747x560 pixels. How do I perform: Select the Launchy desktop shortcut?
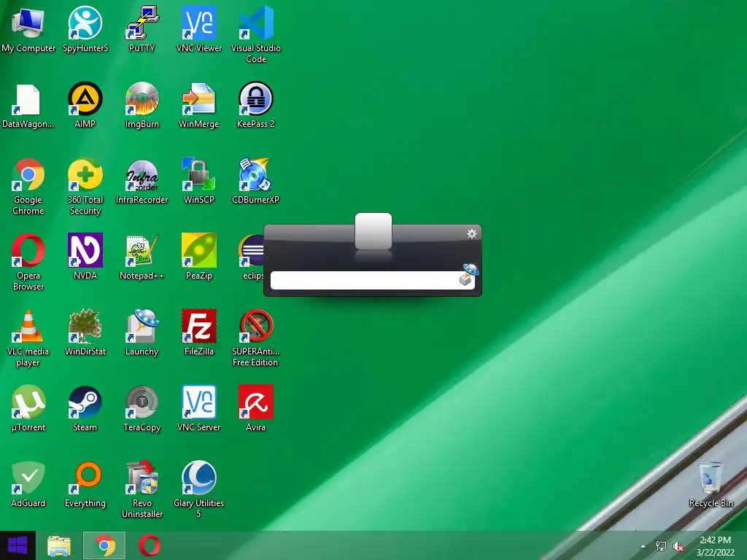142,332
